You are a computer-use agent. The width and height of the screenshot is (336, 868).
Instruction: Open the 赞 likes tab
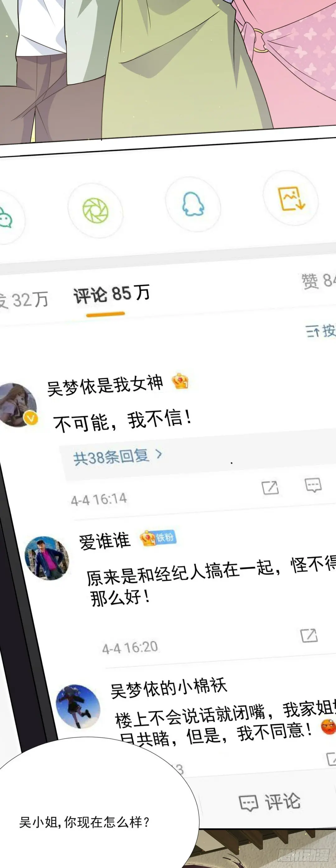point(319,281)
